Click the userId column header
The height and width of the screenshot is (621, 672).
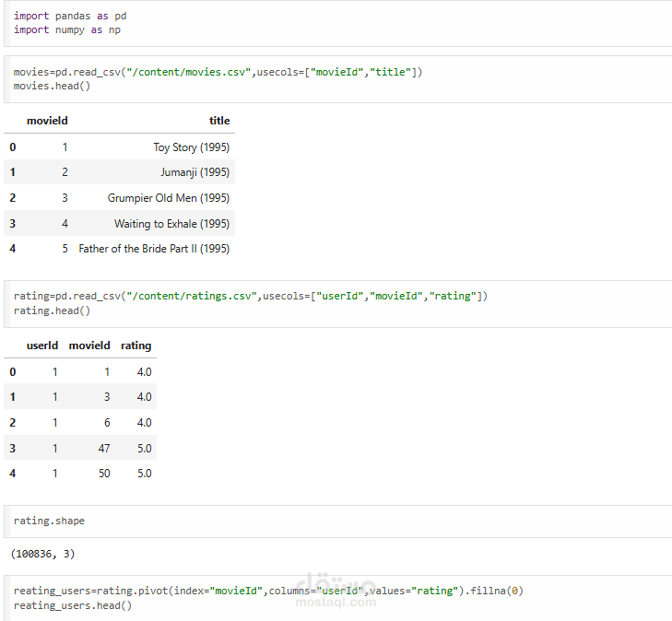click(42, 346)
